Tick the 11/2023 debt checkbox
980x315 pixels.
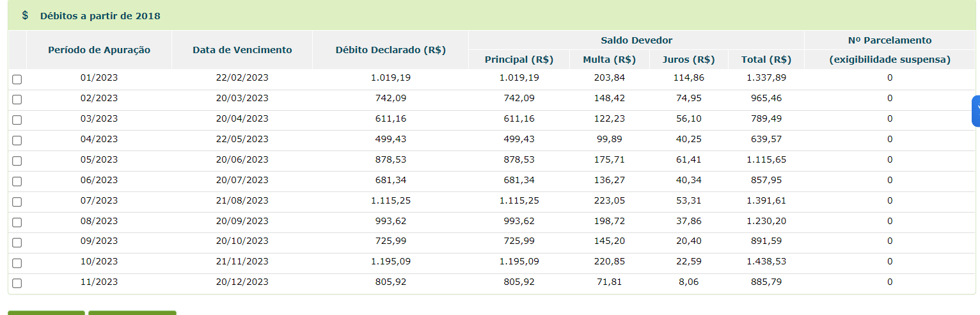click(x=17, y=284)
